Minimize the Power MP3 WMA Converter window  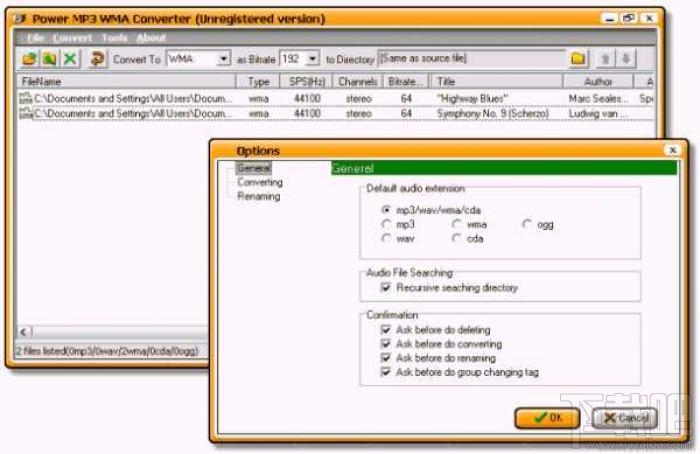pyautogui.click(x=609, y=18)
